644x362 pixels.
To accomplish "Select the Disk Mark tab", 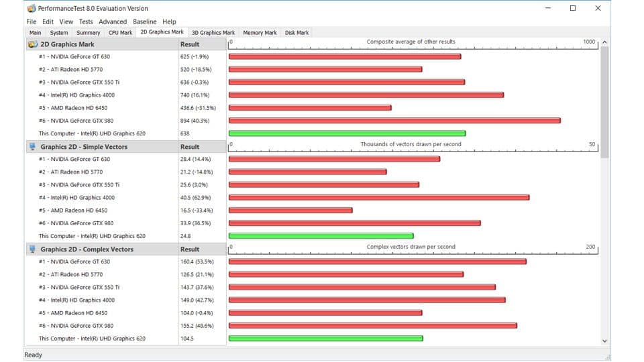I will point(297,32).
